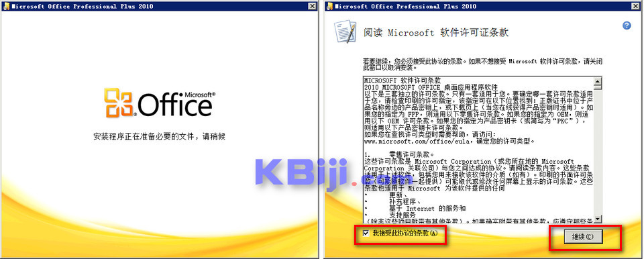Click the license document icon beside heading
This screenshot has height=259, width=644.
click(x=344, y=31)
